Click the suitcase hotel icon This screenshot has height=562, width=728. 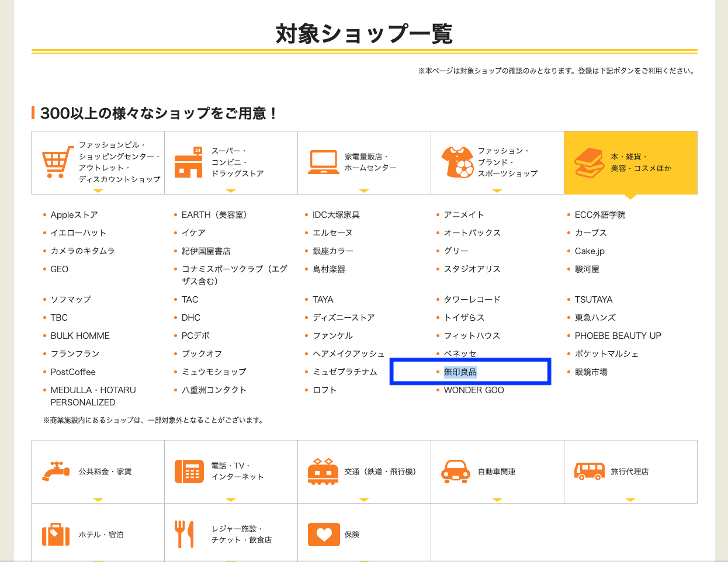click(56, 534)
